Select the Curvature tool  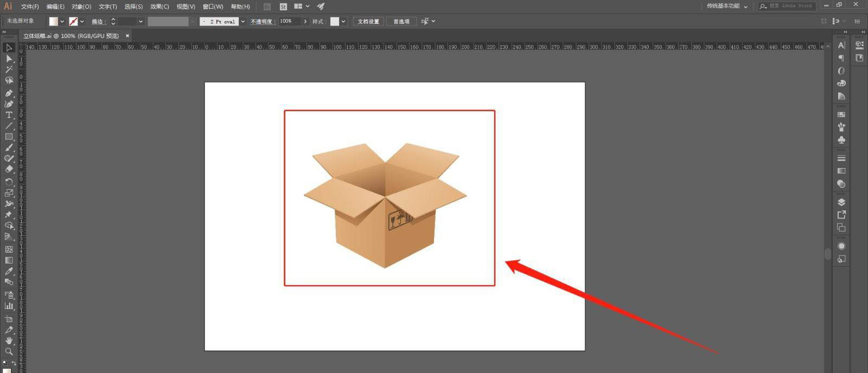(x=9, y=104)
